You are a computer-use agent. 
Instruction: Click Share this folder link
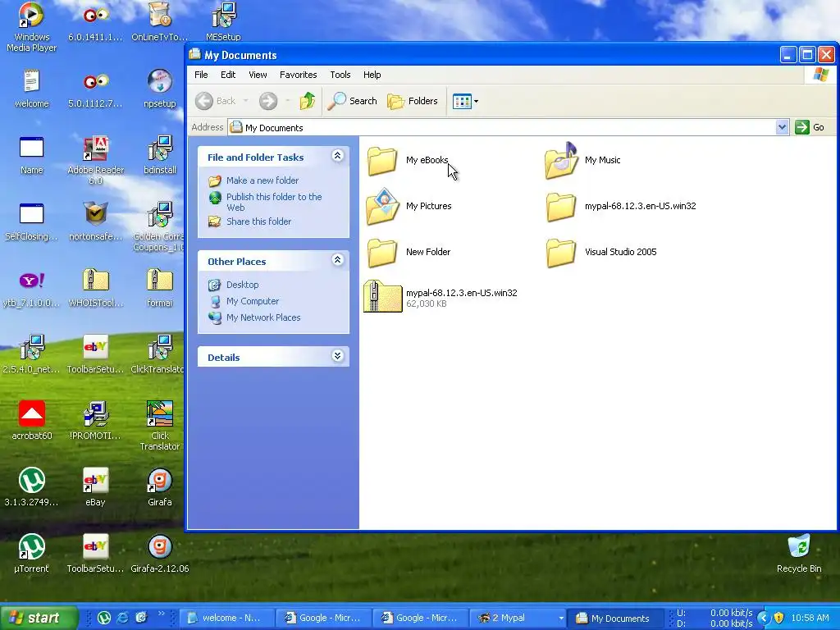(258, 221)
